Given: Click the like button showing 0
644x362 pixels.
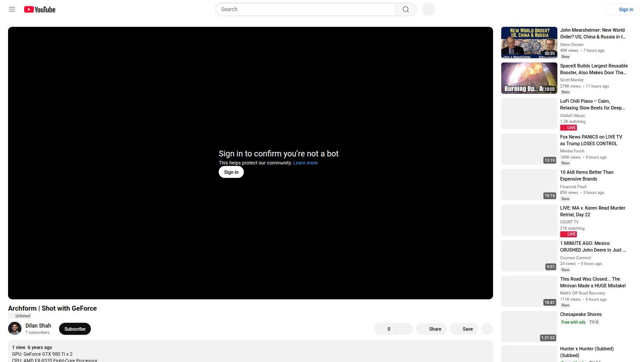Looking at the screenshot, I should tap(385, 329).
